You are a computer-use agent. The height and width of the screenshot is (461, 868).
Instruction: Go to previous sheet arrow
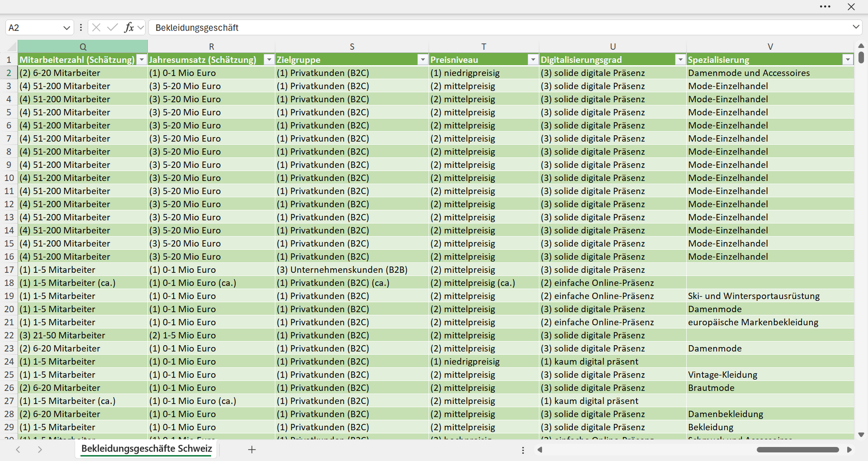pyautogui.click(x=18, y=449)
